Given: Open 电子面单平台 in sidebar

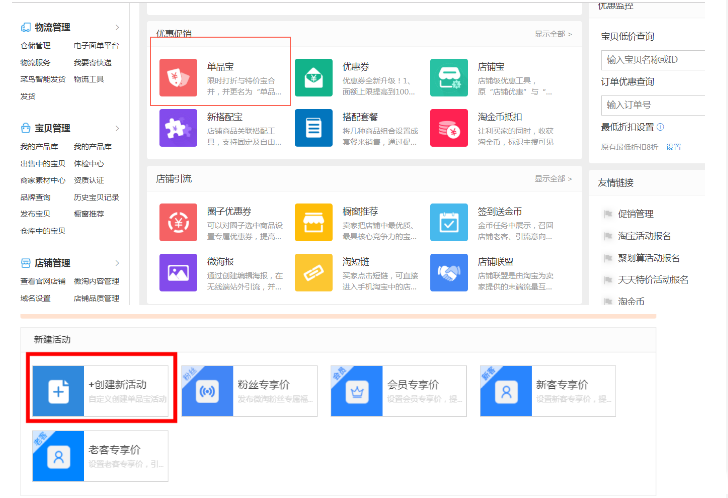Looking at the screenshot, I should (96, 45).
